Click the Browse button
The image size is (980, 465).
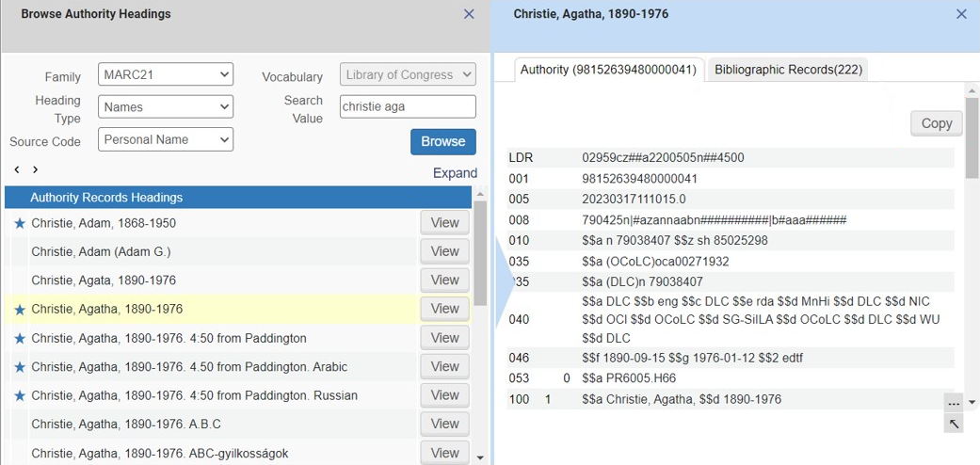[x=443, y=142]
